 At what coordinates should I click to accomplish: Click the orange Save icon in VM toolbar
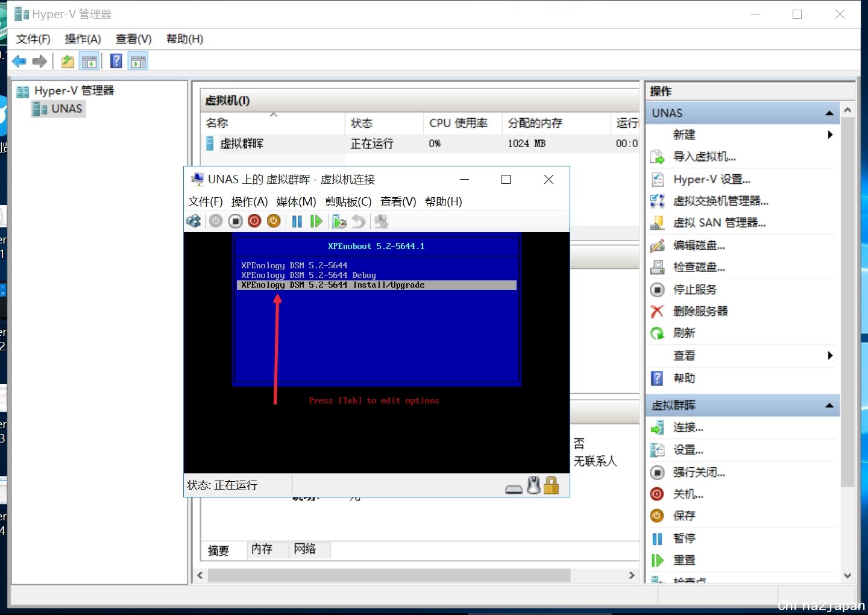pos(274,221)
